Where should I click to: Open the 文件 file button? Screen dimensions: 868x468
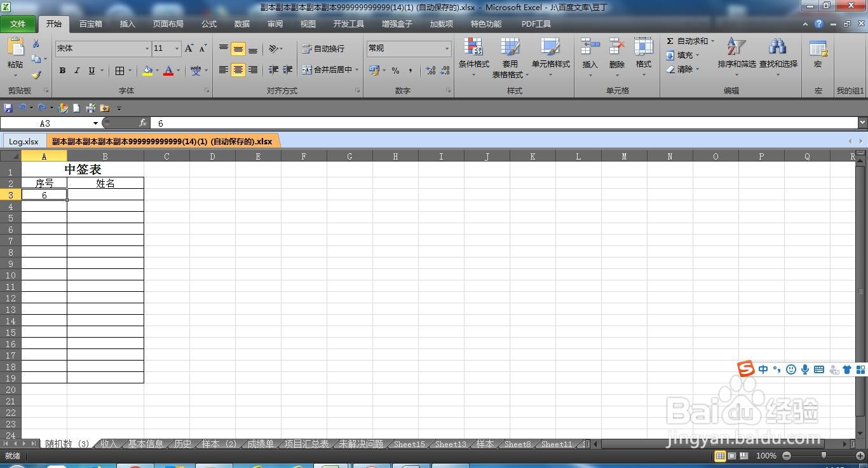click(x=18, y=24)
